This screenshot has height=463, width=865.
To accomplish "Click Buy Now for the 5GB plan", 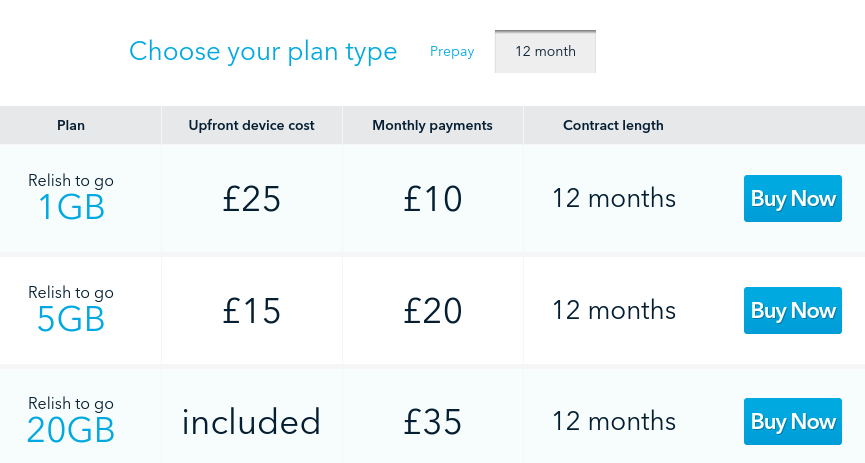I will [x=793, y=310].
